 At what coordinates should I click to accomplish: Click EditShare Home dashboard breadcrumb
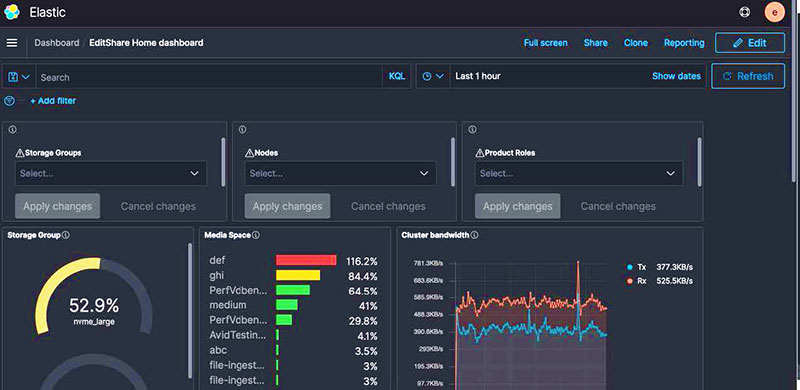tap(146, 43)
